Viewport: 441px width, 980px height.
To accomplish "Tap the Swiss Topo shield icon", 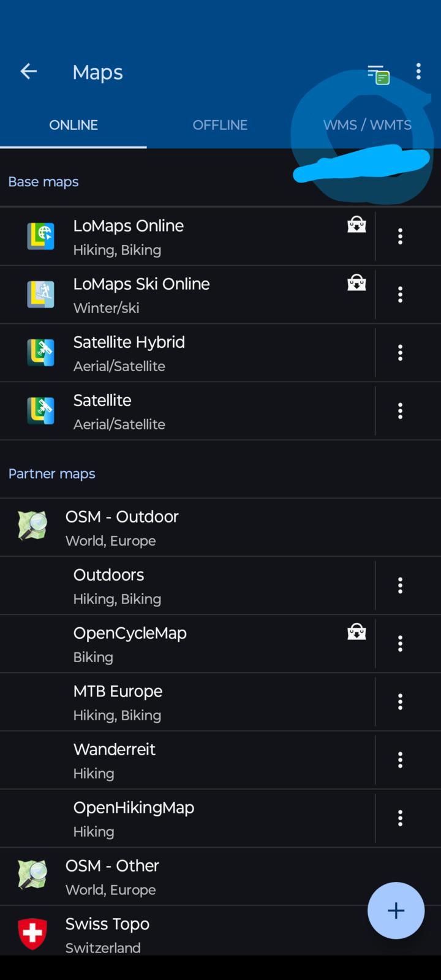I will [x=32, y=933].
